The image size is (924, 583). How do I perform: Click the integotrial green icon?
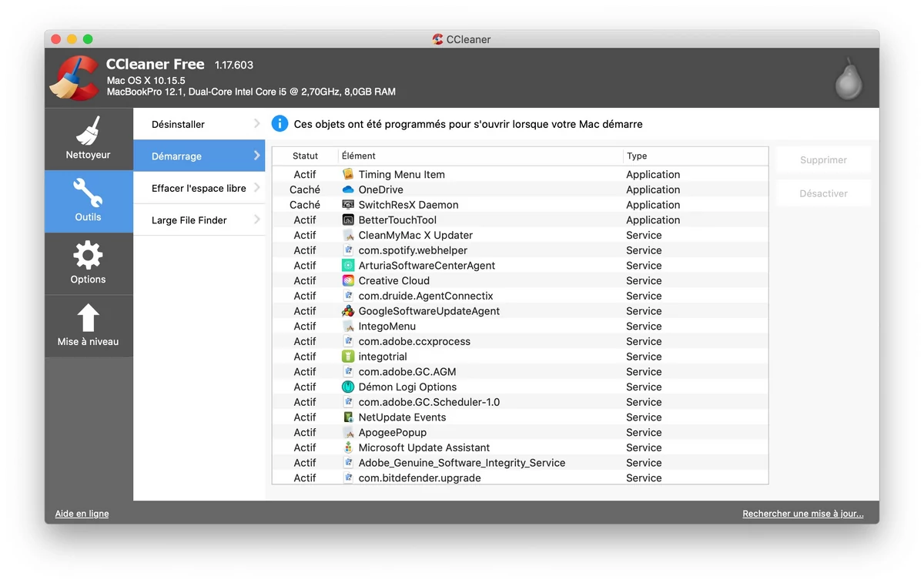coord(348,357)
